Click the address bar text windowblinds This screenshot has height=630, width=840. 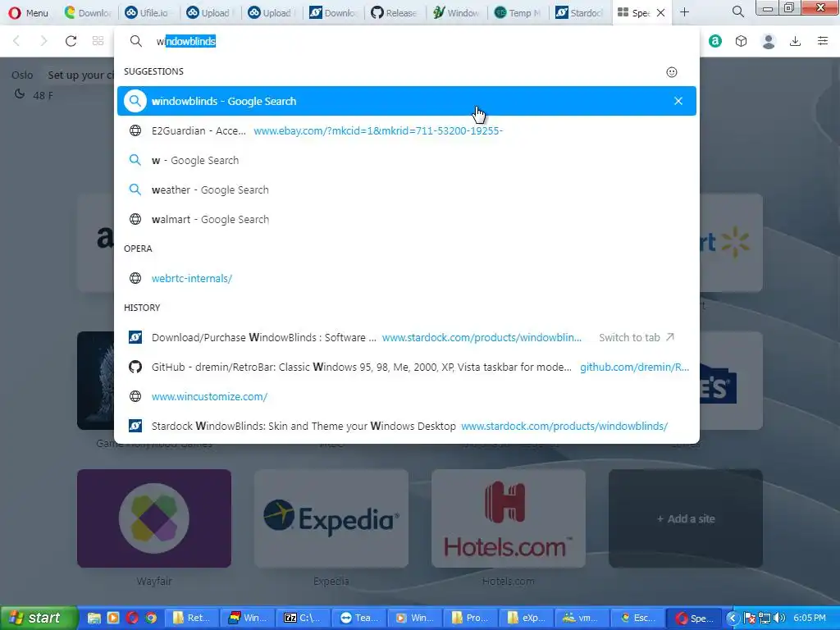(x=186, y=41)
